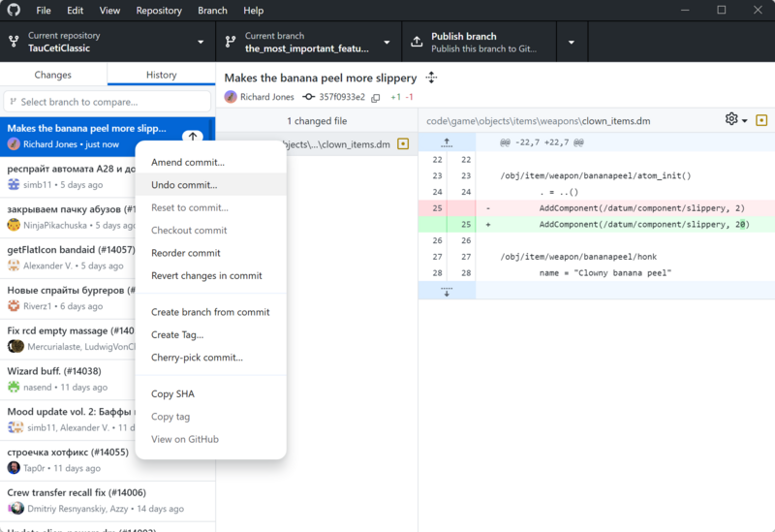The image size is (775, 532).
Task: Click the push arrow badge on the top commit
Action: [x=193, y=138]
